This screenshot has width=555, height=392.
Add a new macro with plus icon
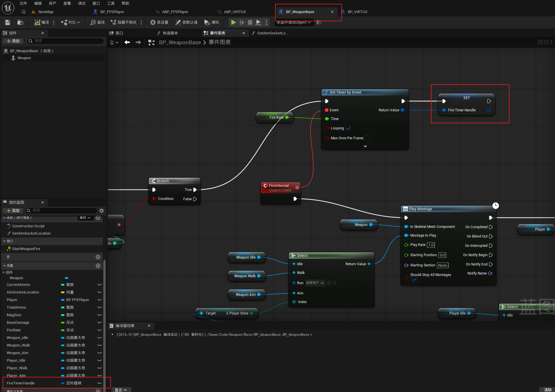pyautogui.click(x=98, y=257)
